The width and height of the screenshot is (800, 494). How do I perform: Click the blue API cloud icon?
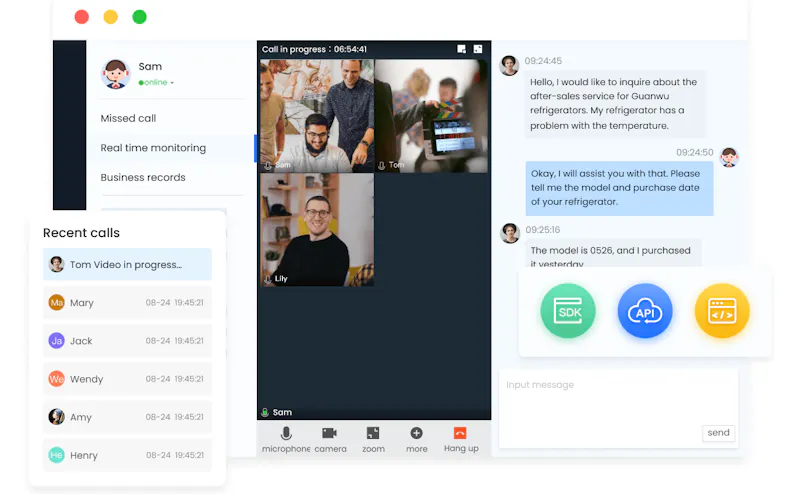(645, 311)
